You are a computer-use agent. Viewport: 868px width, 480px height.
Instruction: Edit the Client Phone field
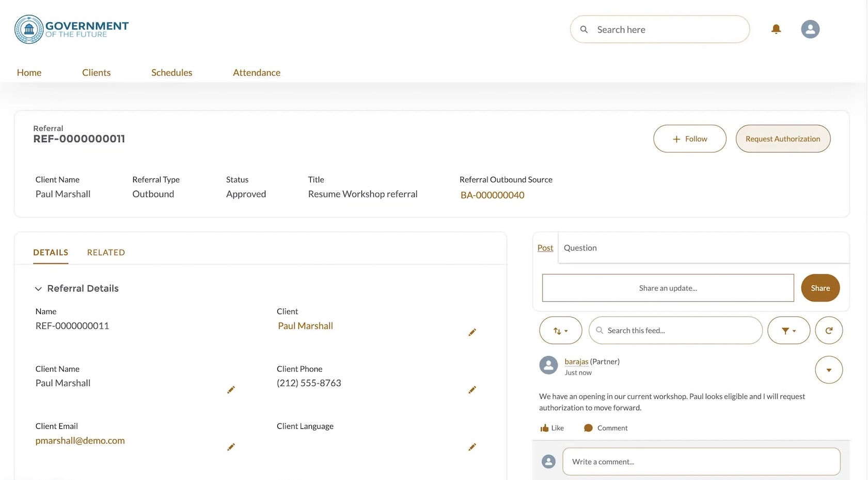click(x=472, y=390)
